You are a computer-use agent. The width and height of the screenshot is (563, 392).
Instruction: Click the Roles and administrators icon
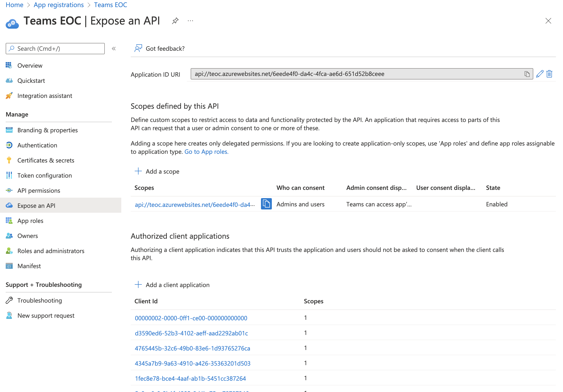coord(9,251)
